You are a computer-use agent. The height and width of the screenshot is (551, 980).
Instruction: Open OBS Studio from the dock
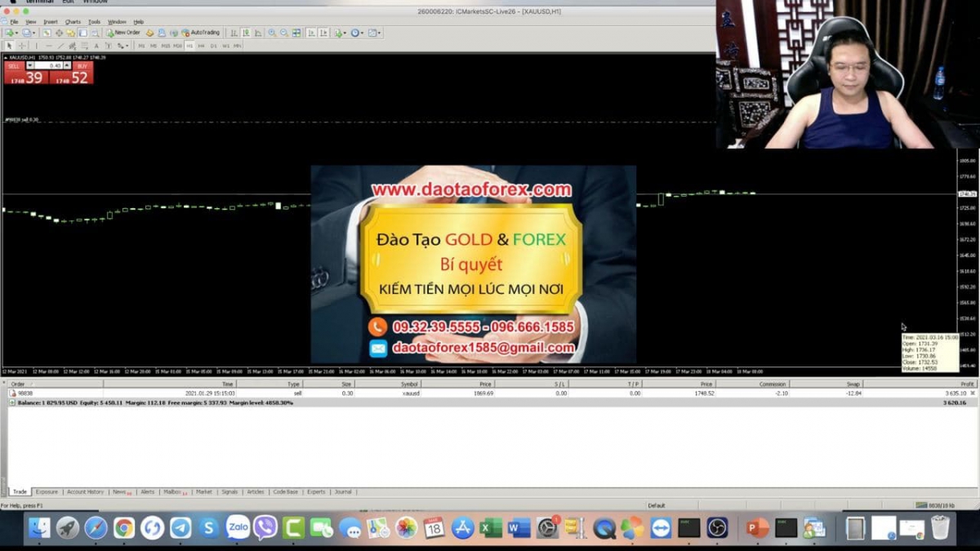tap(717, 528)
